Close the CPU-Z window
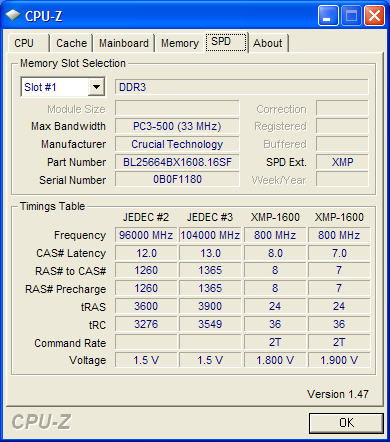The height and width of the screenshot is (442, 390). 374,16
